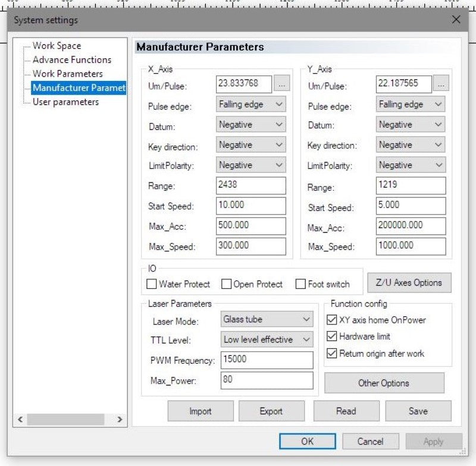
Task: Click the Z/U Axes Options button
Action: click(x=409, y=282)
